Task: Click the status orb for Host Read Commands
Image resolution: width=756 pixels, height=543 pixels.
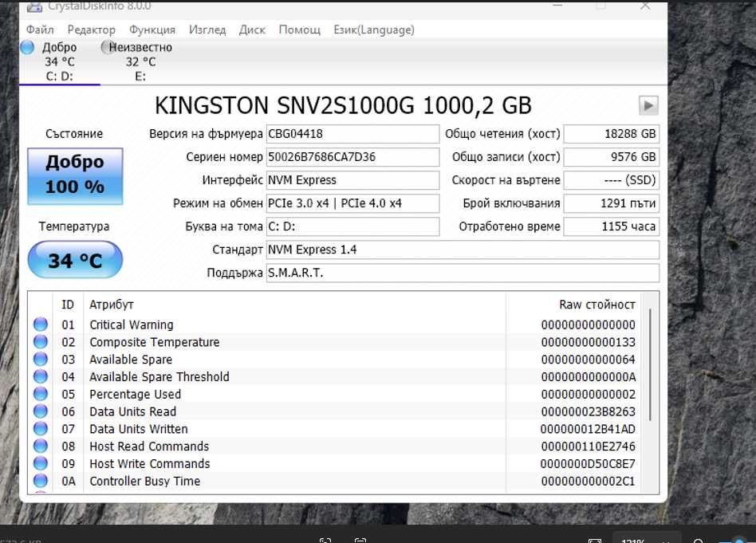Action: [x=41, y=446]
